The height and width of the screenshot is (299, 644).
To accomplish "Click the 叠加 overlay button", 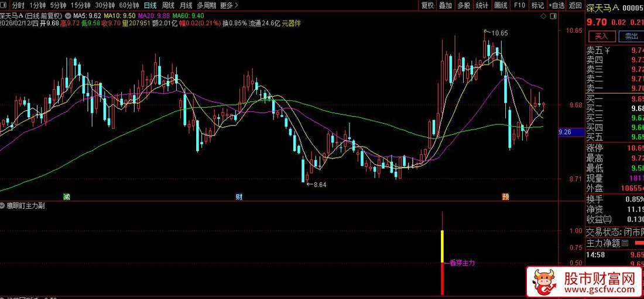I will pyautogui.click(x=446, y=5).
